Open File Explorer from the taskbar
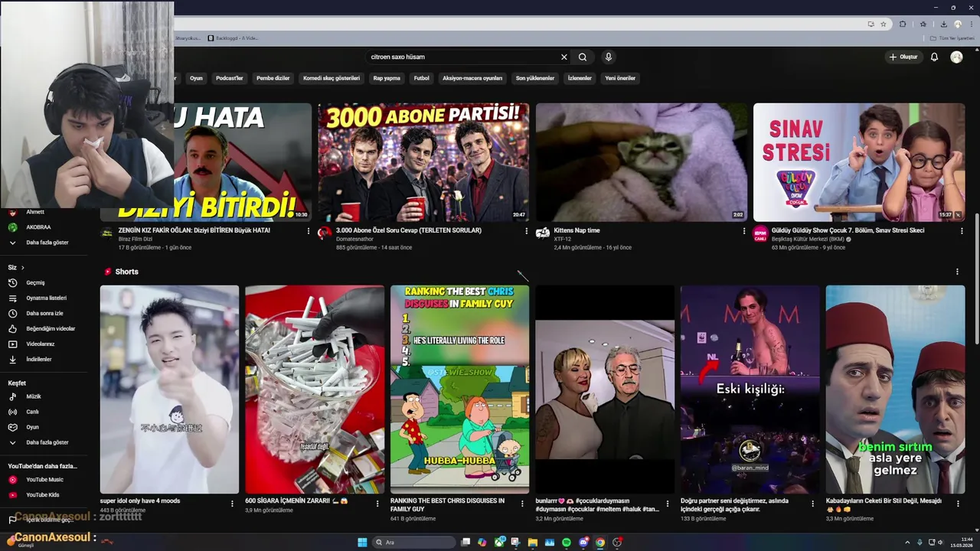Viewport: 980px width, 551px height. 532,543
